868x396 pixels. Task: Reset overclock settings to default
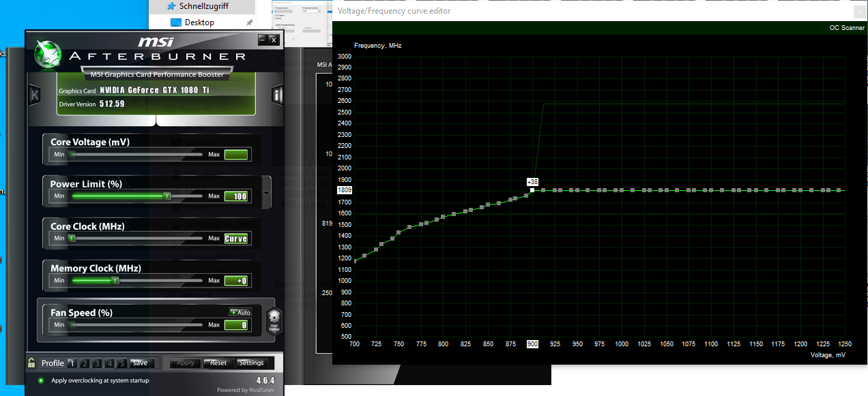coord(218,363)
